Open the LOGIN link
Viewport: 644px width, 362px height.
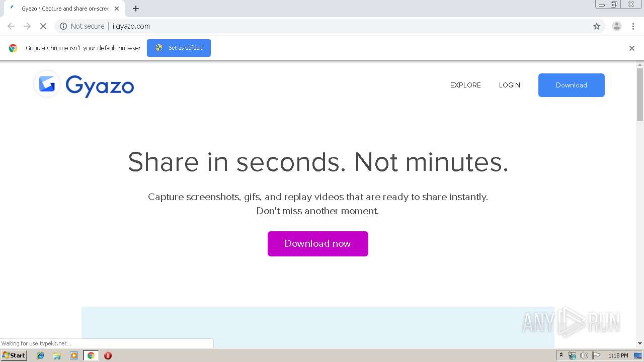coord(509,85)
